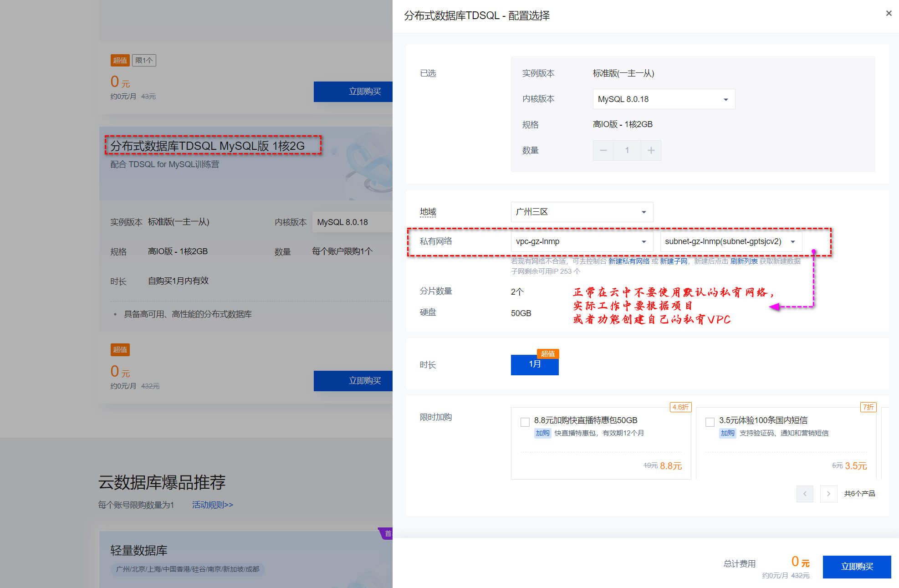Open MySQL 8.0.18 kernel version dropdown

pyautogui.click(x=664, y=99)
